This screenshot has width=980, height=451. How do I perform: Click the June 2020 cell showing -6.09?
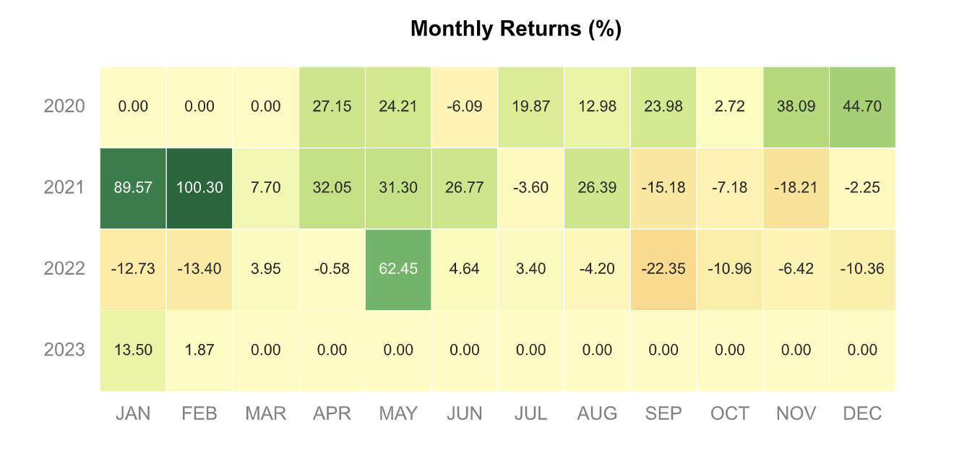point(465,107)
